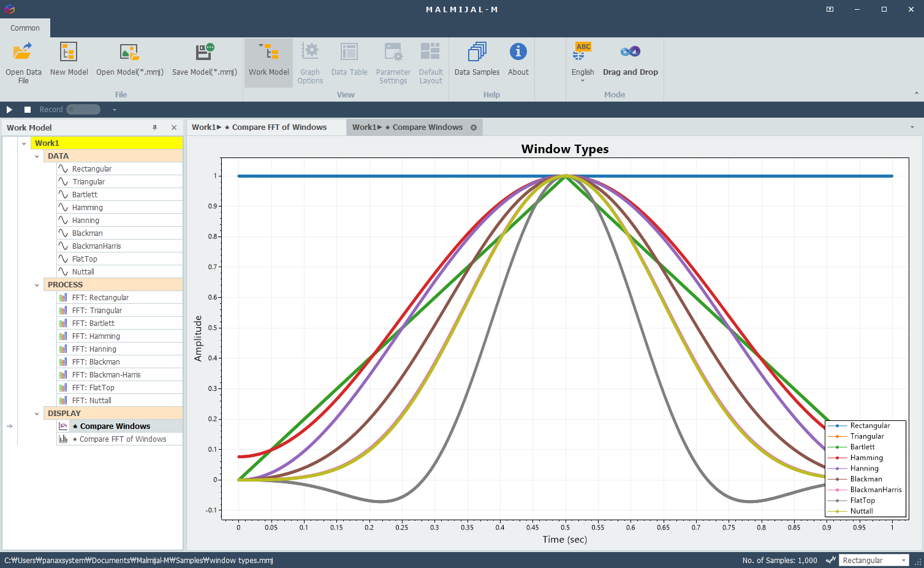The width and height of the screenshot is (924, 568).
Task: Toggle the Record switch
Action: [x=83, y=110]
